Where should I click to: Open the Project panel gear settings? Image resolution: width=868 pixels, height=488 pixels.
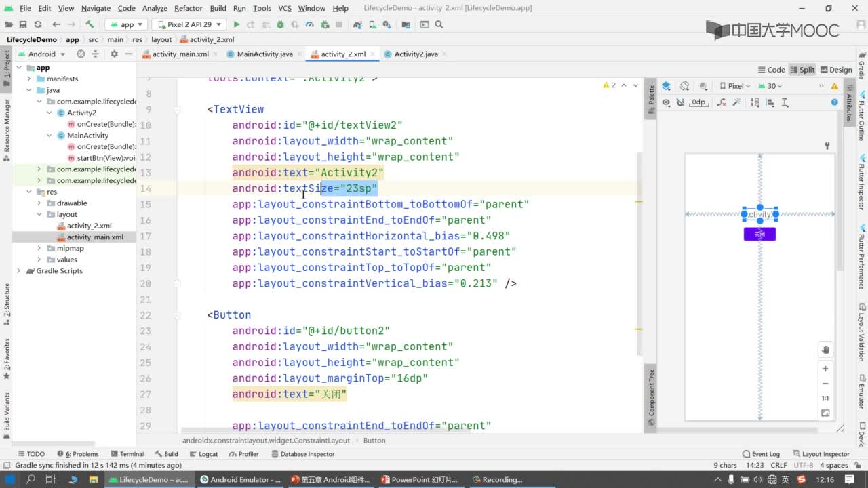[114, 54]
